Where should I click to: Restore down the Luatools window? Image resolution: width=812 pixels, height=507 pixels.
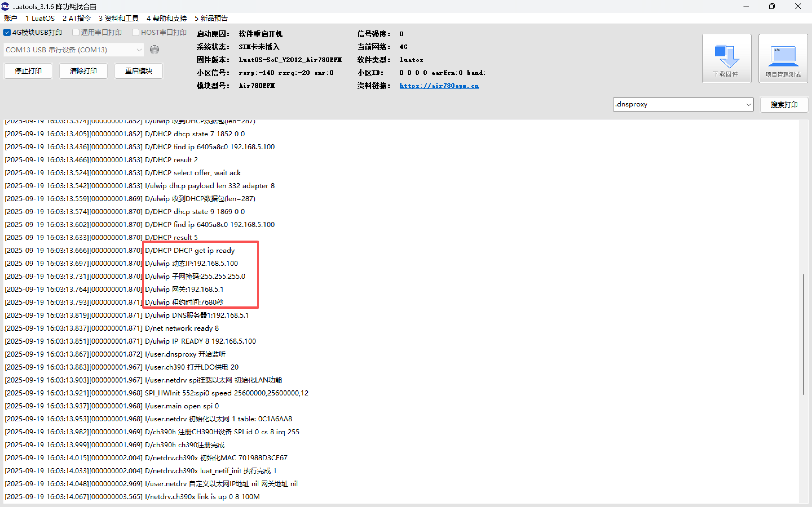772,6
